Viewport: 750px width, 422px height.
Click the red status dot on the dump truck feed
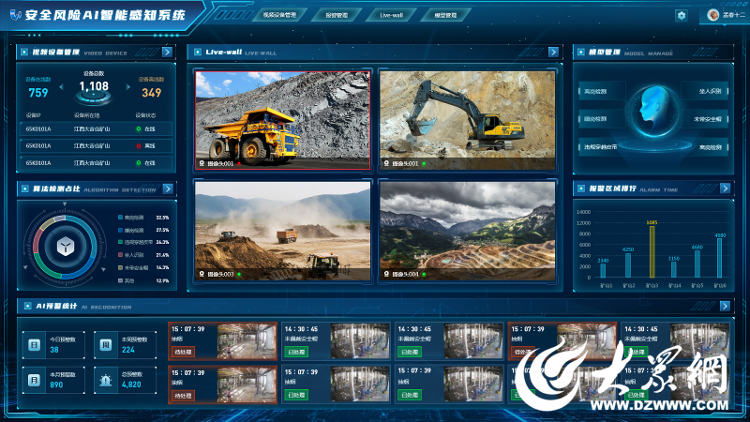pyautogui.click(x=239, y=164)
